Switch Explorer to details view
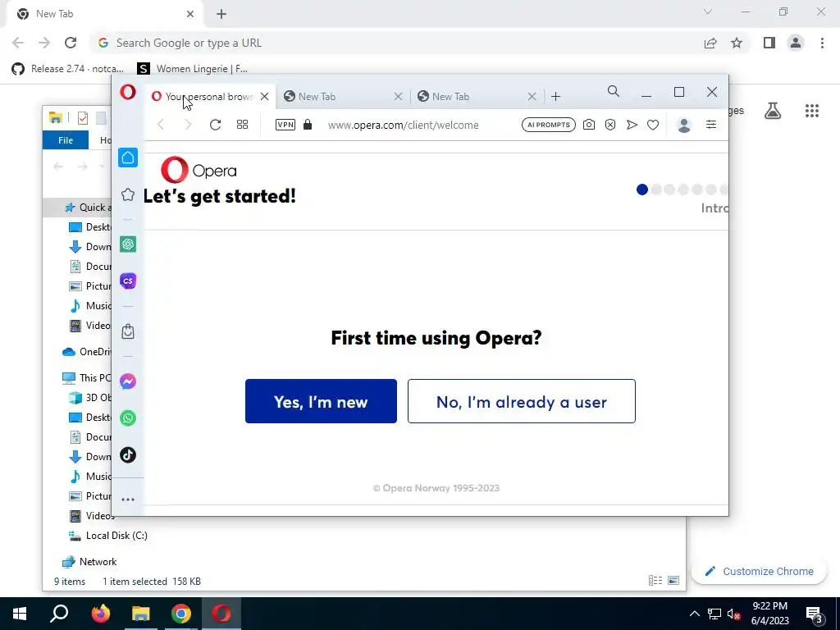The height and width of the screenshot is (630, 840). 655,581
